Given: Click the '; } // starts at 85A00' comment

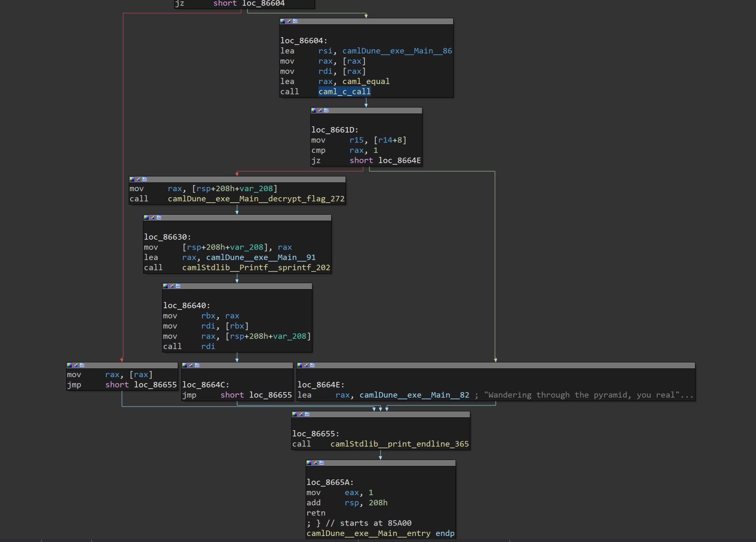Looking at the screenshot, I should coord(359,523).
